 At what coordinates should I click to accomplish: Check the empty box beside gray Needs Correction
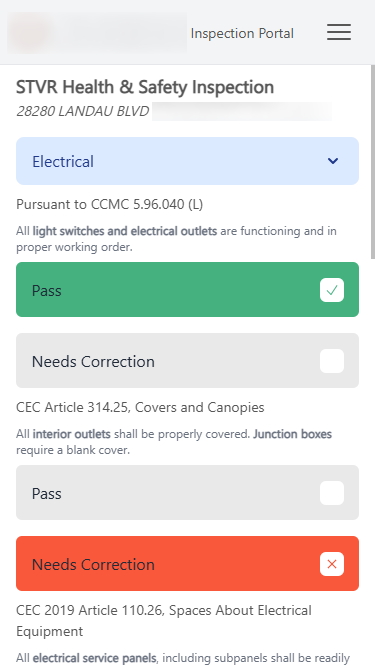pyautogui.click(x=332, y=361)
